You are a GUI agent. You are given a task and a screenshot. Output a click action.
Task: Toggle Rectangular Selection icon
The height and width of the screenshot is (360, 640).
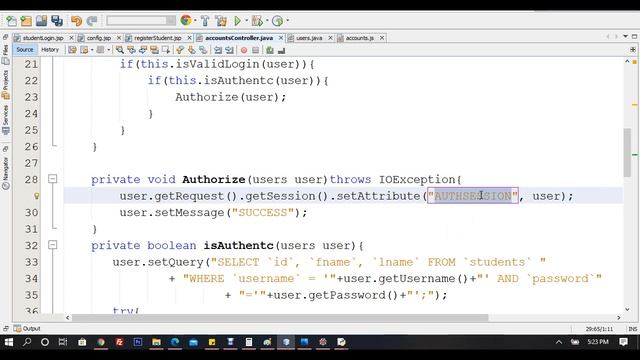click(166, 50)
